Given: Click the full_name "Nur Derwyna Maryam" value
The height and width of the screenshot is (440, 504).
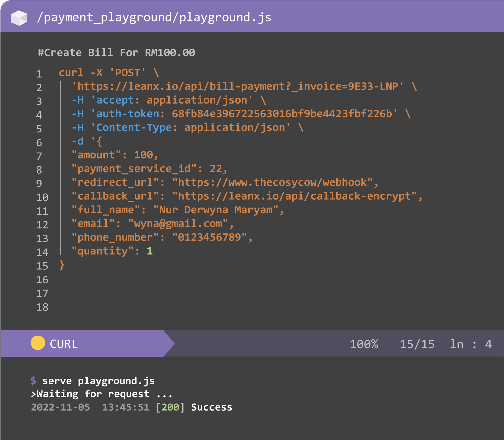Looking at the screenshot, I should click(216, 210).
